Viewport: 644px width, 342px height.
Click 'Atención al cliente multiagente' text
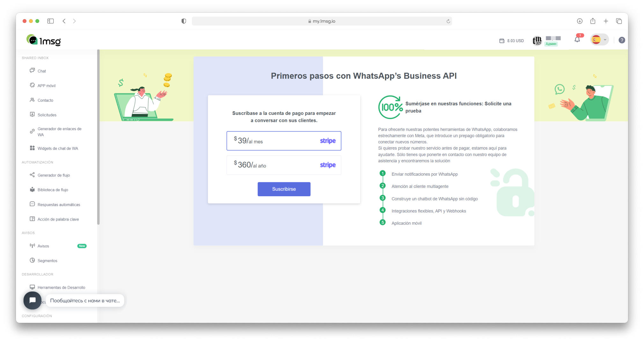tap(420, 186)
